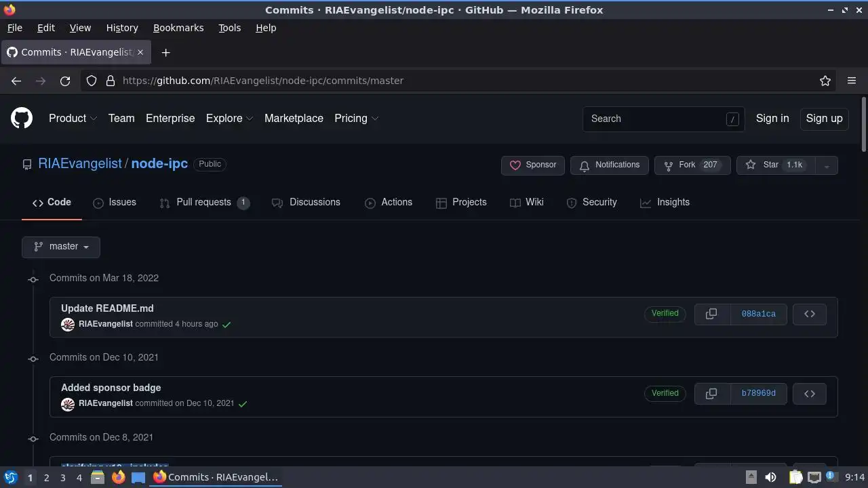
Task: Bookmark this page with the star icon
Action: pos(825,81)
